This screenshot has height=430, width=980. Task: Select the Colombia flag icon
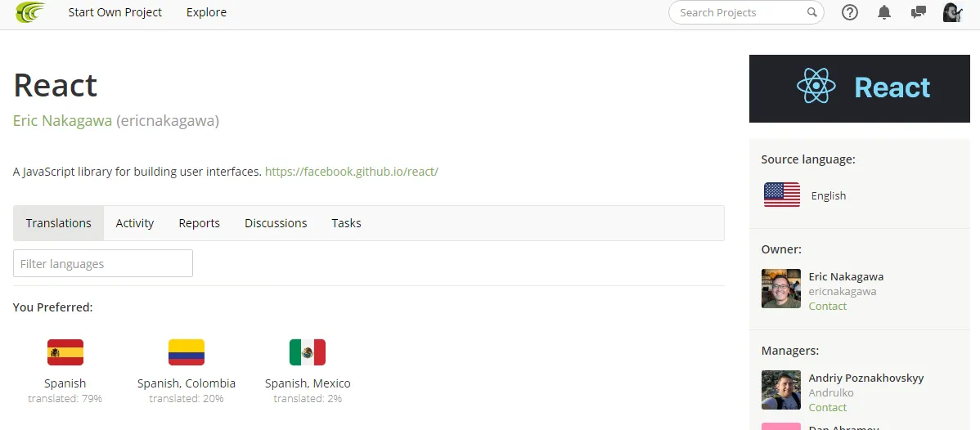[x=187, y=352]
